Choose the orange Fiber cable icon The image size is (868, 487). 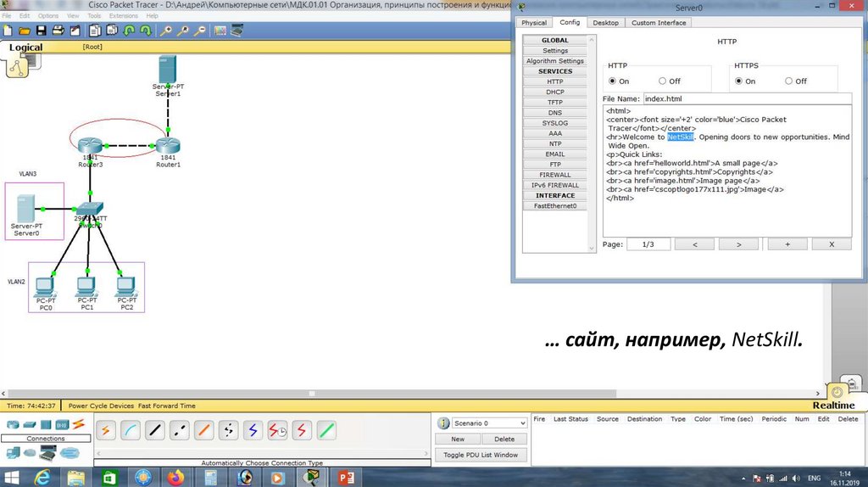(203, 430)
